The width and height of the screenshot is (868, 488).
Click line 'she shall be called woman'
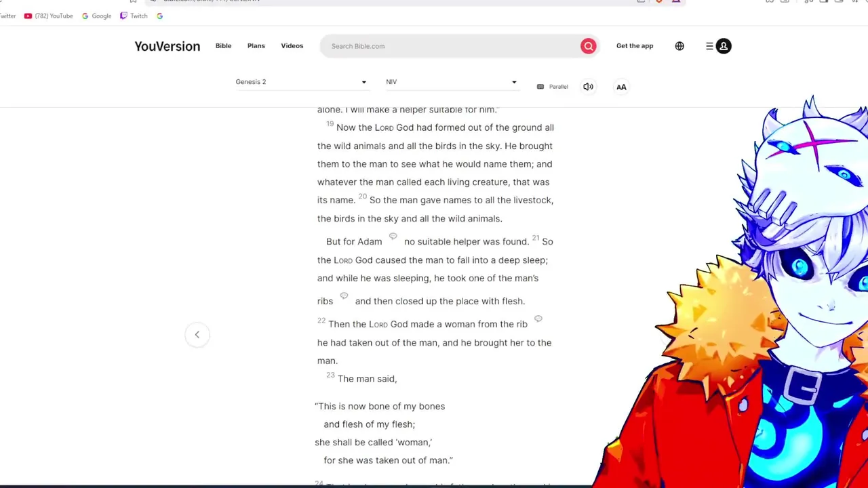pyautogui.click(x=373, y=442)
